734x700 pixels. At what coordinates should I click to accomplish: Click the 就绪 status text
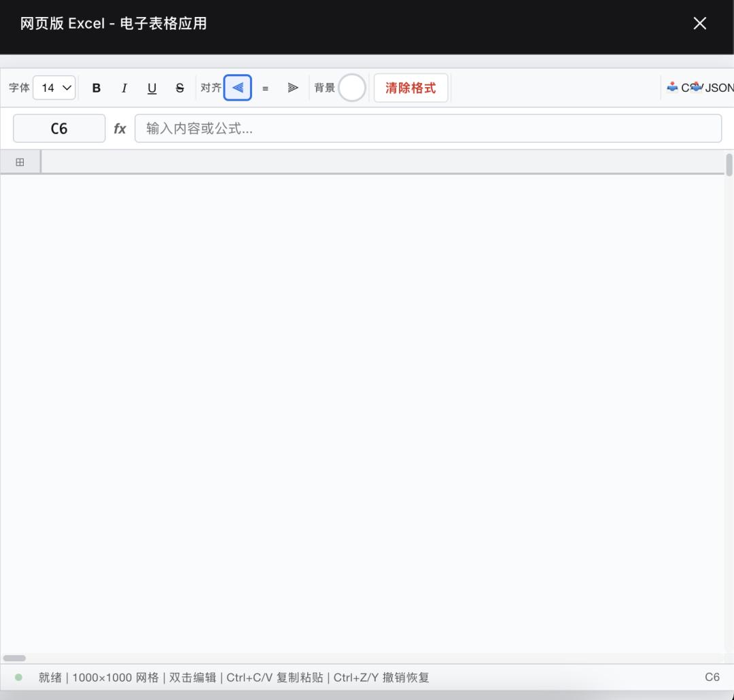(50, 677)
